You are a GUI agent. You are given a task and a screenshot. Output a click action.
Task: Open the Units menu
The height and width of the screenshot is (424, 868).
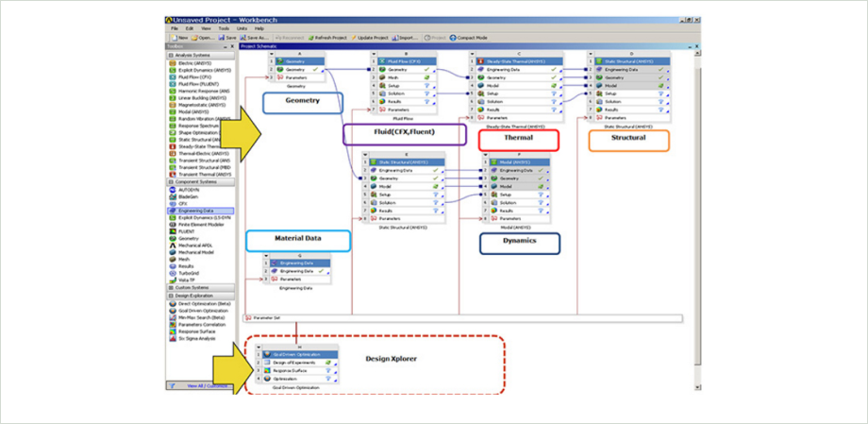pos(242,28)
